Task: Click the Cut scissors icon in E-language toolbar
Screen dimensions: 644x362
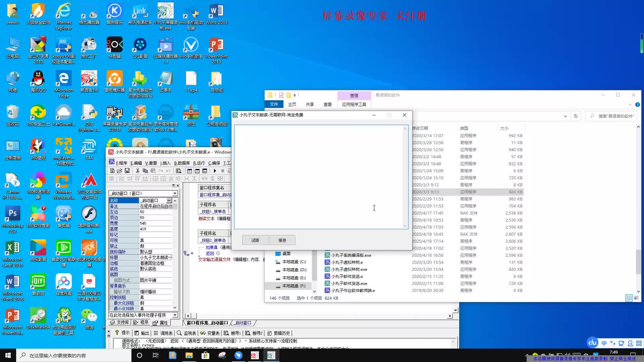Action: (138, 171)
